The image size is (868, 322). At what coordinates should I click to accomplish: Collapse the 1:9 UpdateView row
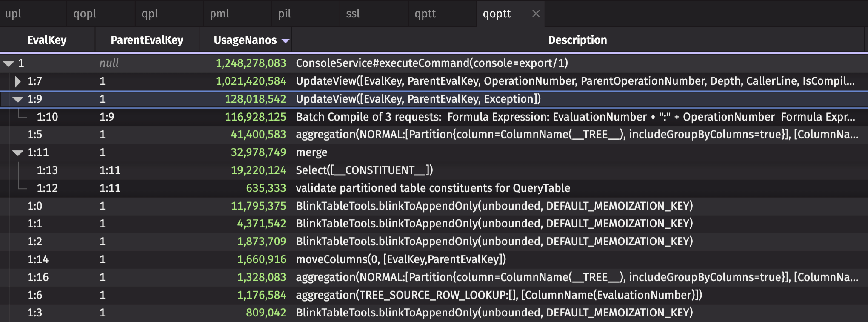(x=18, y=99)
